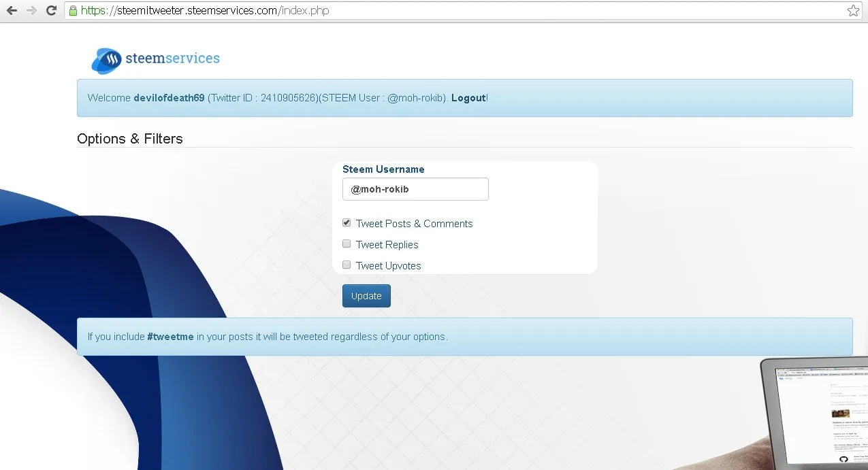Screen dimensions: 868x470
Task: Click the Tweet Replies label text
Action: pyautogui.click(x=387, y=245)
